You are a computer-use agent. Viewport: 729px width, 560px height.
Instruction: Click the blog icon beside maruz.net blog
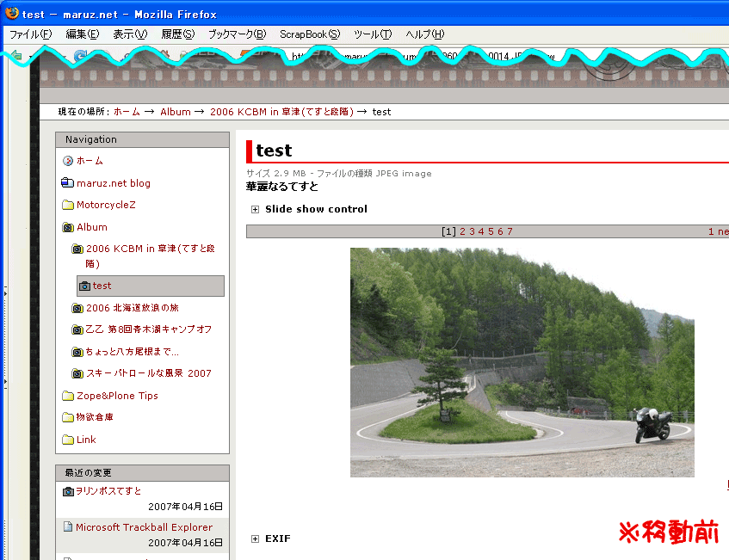pyautogui.click(x=67, y=182)
